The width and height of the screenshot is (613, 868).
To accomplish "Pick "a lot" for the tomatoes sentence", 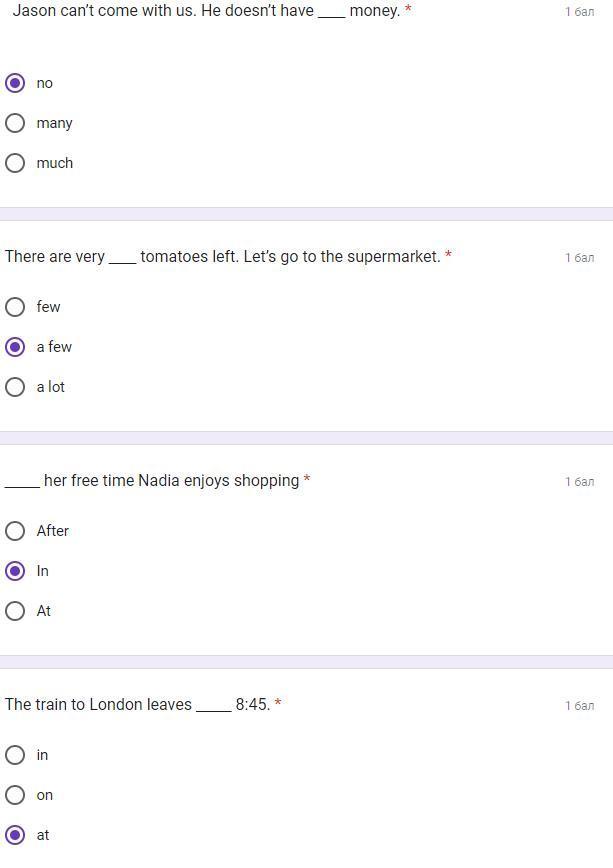I will pos(15,387).
